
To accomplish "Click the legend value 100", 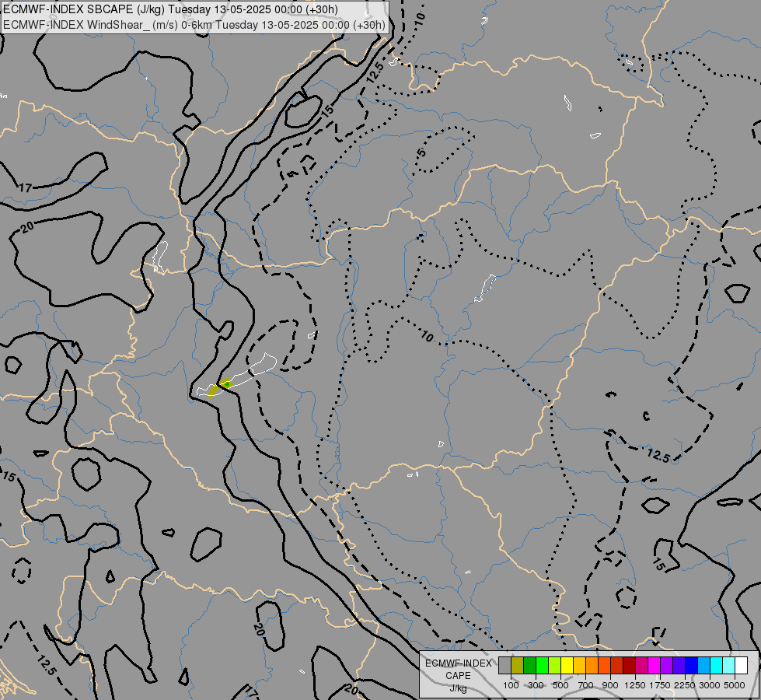I will [x=511, y=685].
